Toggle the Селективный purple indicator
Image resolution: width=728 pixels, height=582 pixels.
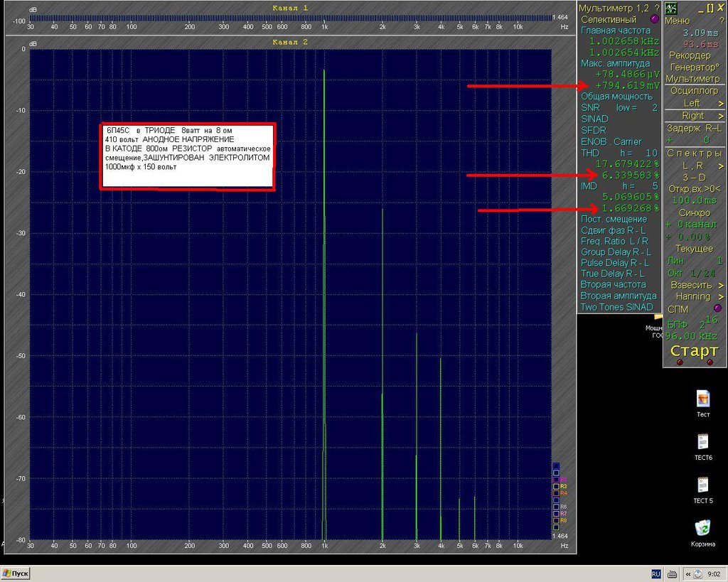click(x=654, y=19)
